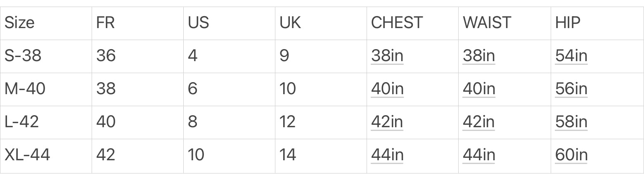Screen dimensions: 644x183
Task: Select the 54in hip measurement link
Action: [571, 56]
